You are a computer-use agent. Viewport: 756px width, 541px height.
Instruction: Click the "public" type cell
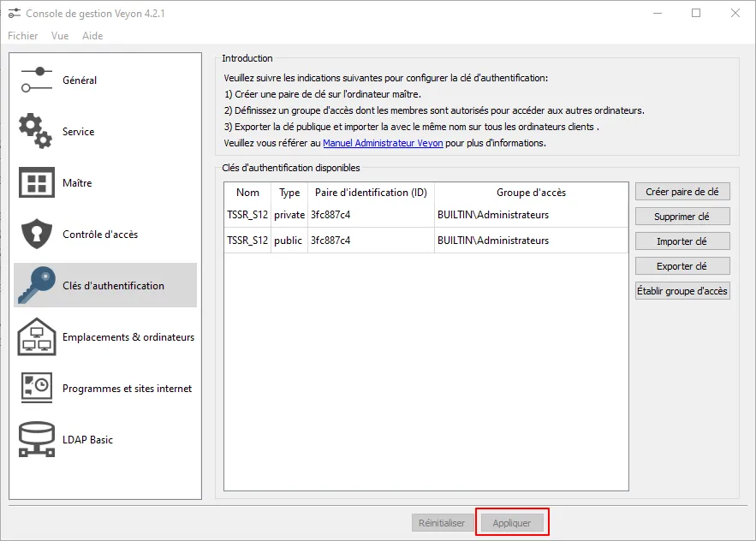(288, 241)
